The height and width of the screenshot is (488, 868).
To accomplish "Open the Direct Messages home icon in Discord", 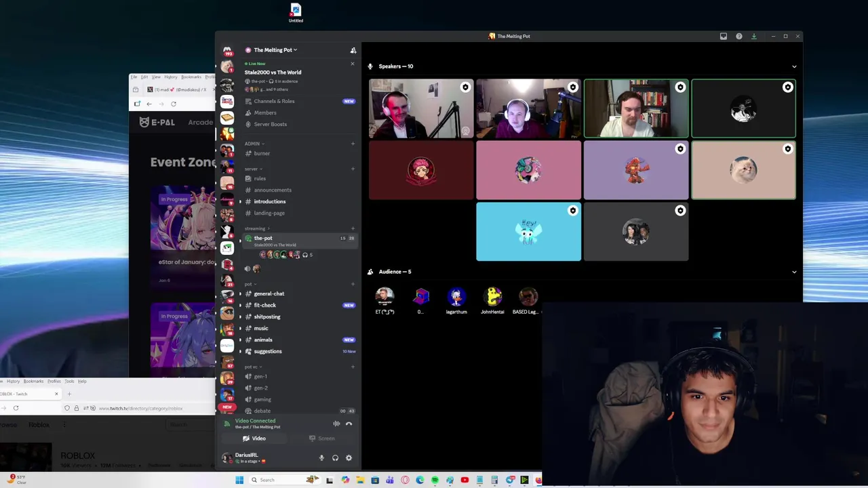I will [227, 51].
